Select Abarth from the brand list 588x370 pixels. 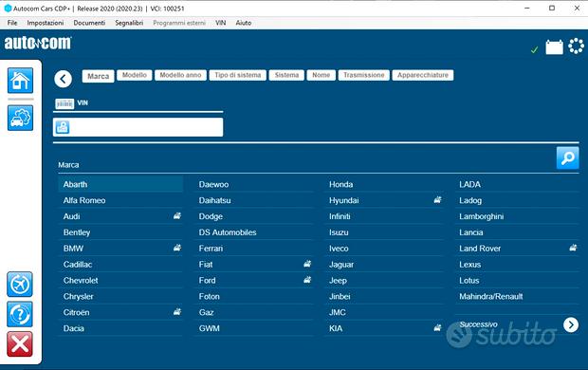120,184
